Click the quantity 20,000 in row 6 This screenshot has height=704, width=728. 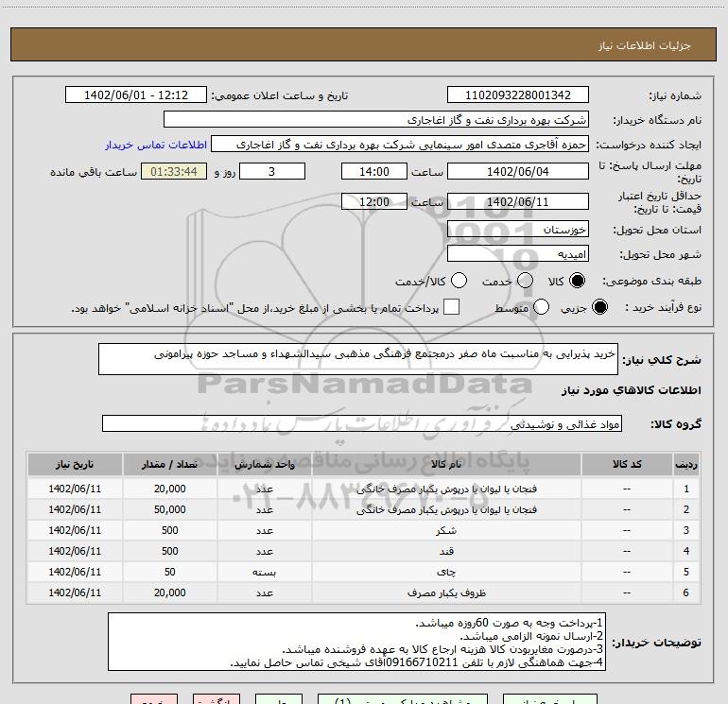[x=170, y=592]
